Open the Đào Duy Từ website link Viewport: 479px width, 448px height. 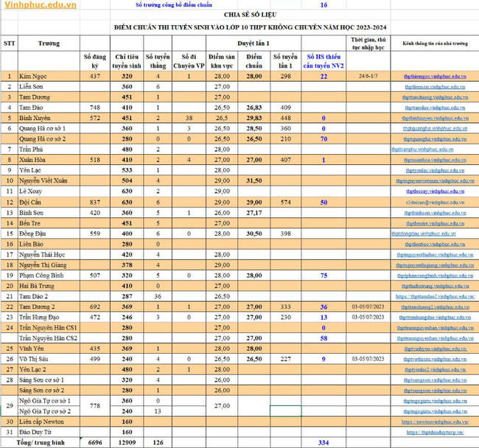pyautogui.click(x=435, y=432)
